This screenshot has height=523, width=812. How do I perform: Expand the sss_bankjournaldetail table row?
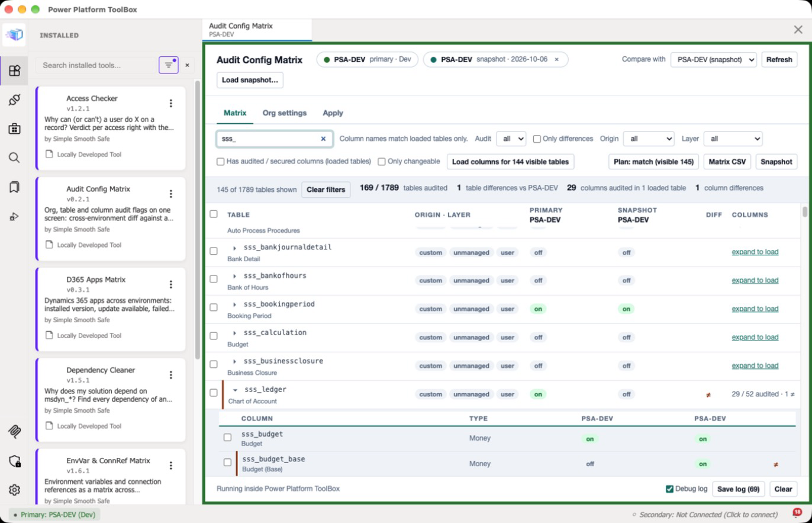235,248
